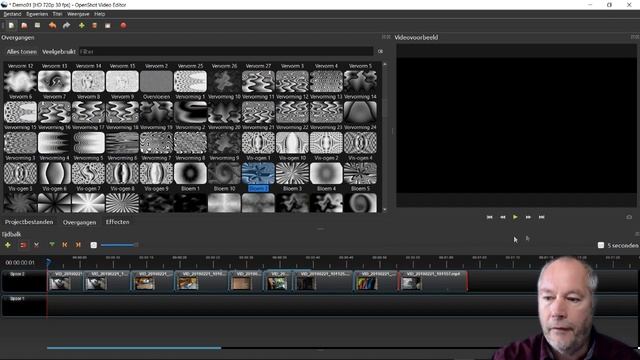Create a new project from the toolbar
The height and width of the screenshot is (360, 640).
click(11, 25)
